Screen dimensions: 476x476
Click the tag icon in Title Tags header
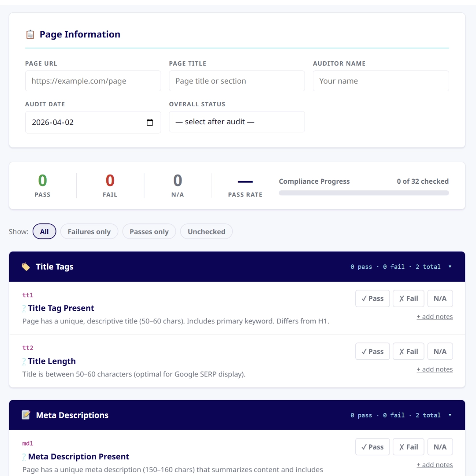[x=26, y=267]
